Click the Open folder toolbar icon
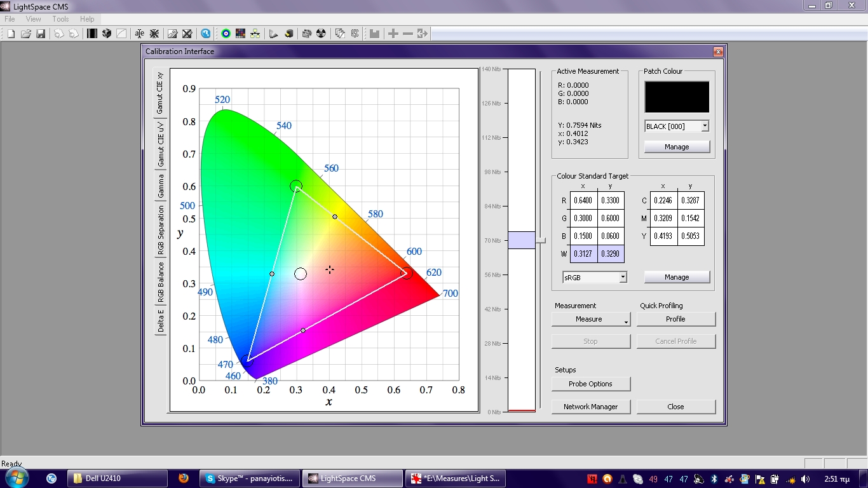 [x=26, y=34]
